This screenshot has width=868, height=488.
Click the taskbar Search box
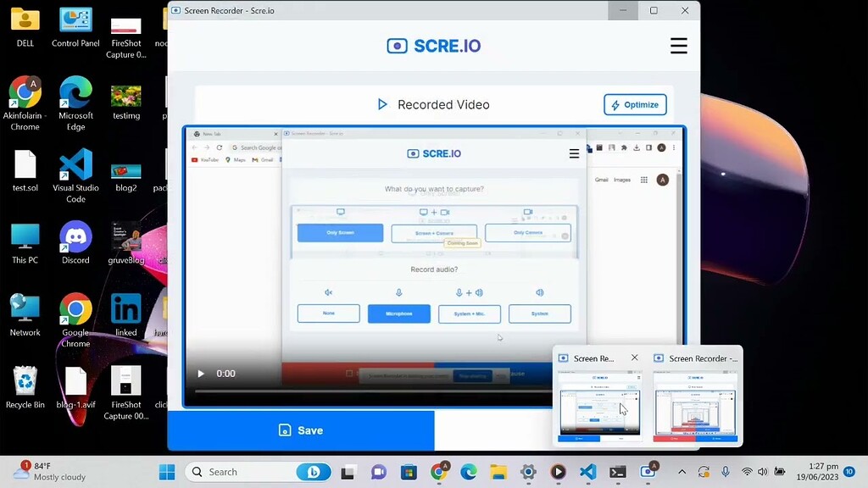(x=242, y=472)
